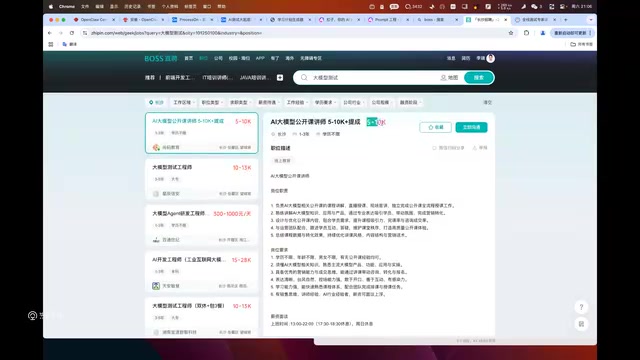Click the 收藏 favorite button

[x=436, y=127]
